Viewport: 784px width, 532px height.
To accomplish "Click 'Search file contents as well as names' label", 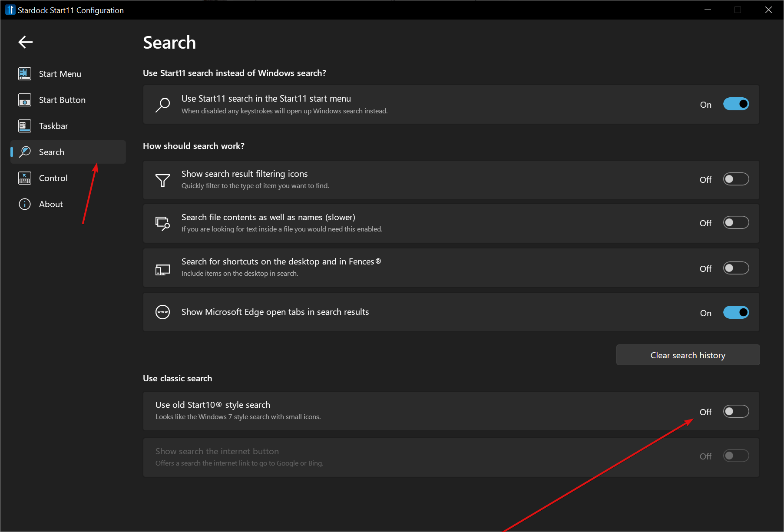I will pos(268,217).
